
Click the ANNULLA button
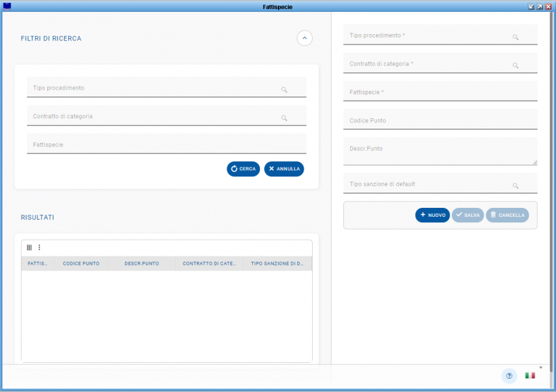284,169
